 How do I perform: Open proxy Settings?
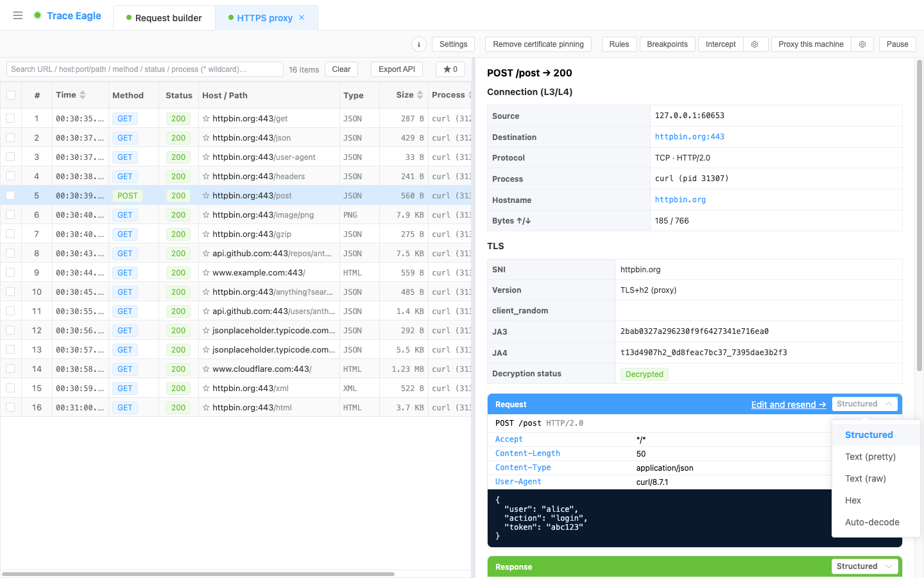[453, 44]
